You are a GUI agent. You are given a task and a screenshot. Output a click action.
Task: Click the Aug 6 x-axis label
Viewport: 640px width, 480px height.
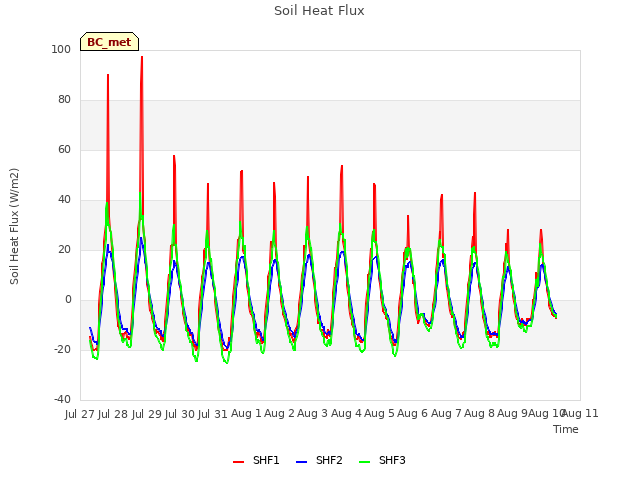pyautogui.click(x=413, y=413)
